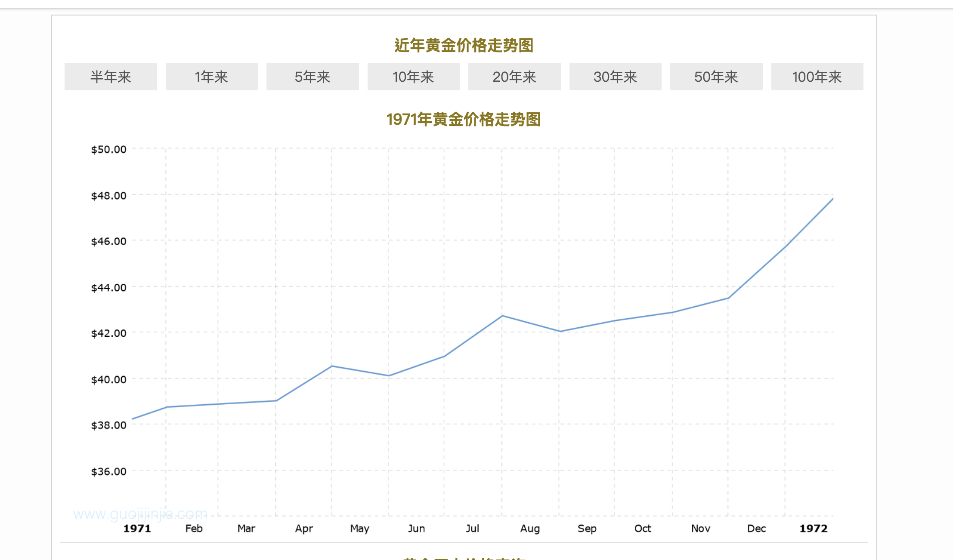Image resolution: width=953 pixels, height=560 pixels.
Task: Click the Dec x-axis label
Action: [756, 528]
